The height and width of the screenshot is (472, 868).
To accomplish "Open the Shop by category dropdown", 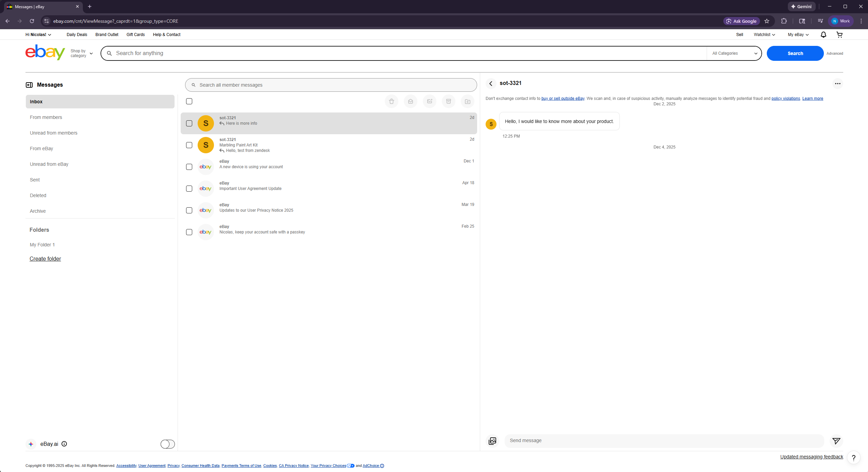I will [x=82, y=53].
